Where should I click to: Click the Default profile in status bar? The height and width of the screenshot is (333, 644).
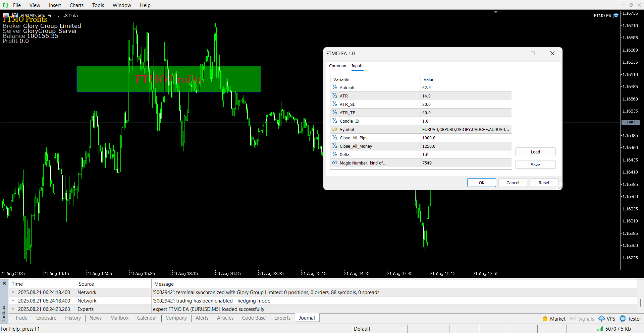(x=362, y=329)
